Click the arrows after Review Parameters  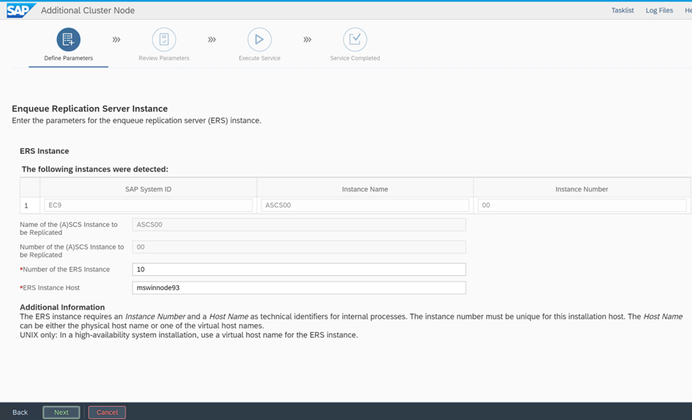click(x=212, y=39)
